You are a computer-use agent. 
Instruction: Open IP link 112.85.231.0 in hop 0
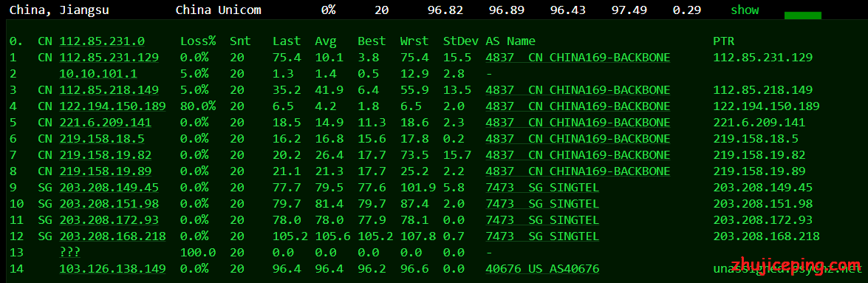click(103, 41)
